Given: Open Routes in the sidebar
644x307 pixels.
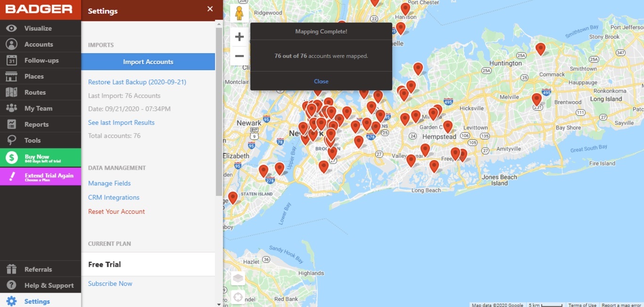Looking at the screenshot, I should tap(35, 92).
